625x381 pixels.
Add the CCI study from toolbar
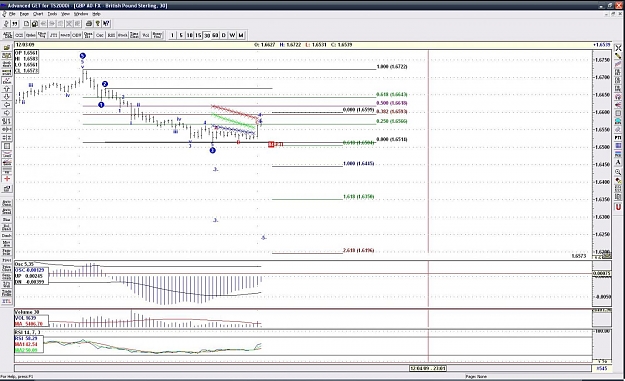pos(19,35)
